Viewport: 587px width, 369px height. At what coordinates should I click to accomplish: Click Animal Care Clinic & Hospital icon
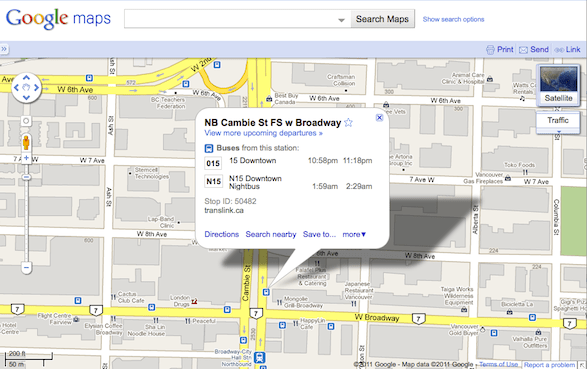click(490, 79)
